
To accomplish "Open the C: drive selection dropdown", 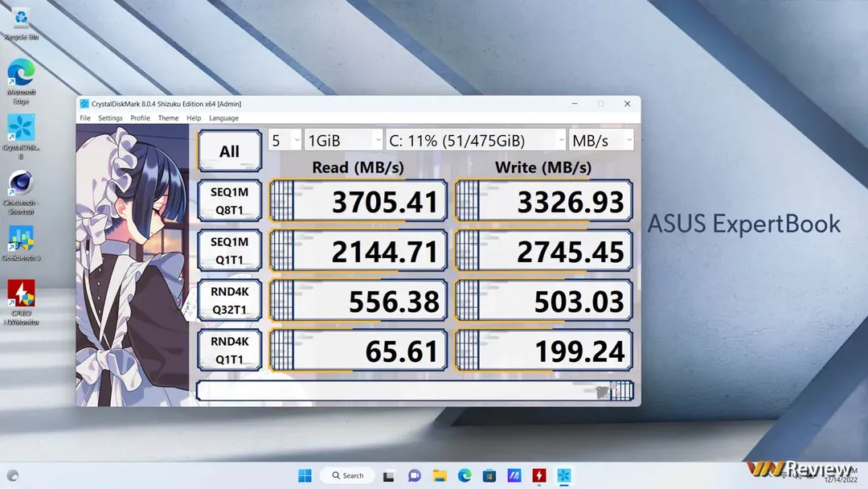I will (477, 141).
